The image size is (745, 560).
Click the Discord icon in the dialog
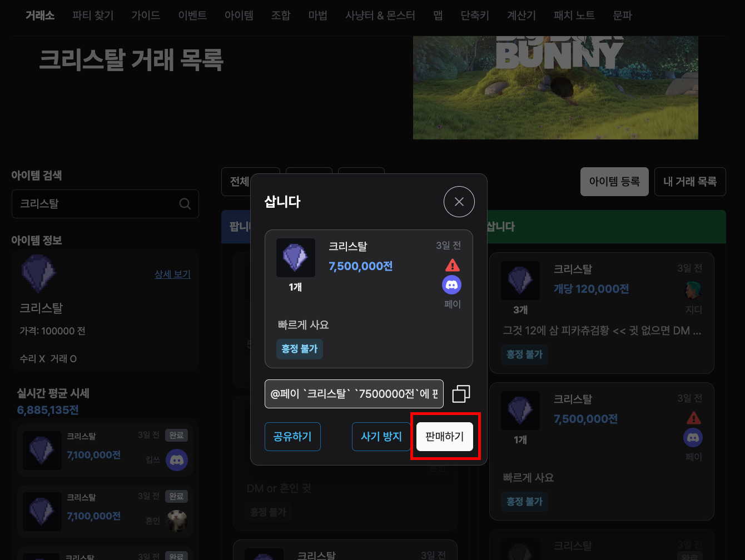click(x=451, y=285)
